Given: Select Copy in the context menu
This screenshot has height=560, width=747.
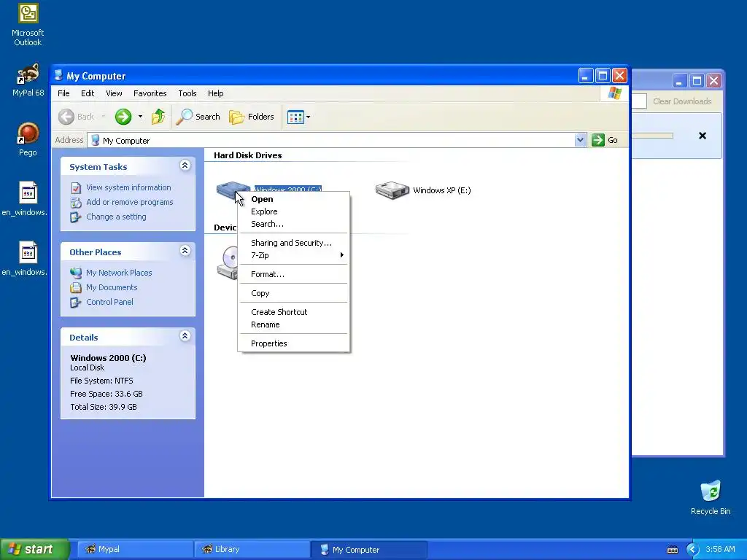Looking at the screenshot, I should pos(293,293).
